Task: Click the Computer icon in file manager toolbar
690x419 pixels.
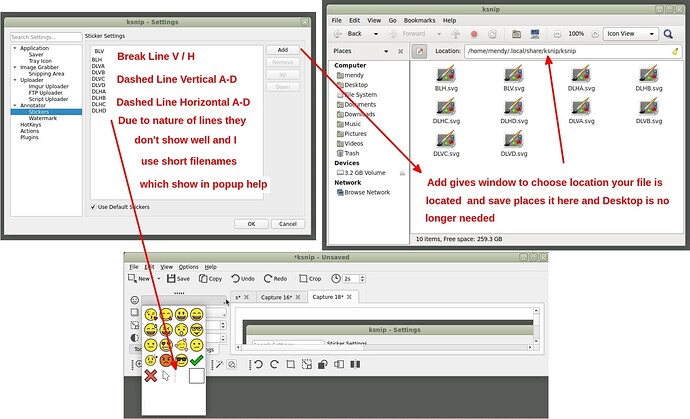Action: point(535,34)
